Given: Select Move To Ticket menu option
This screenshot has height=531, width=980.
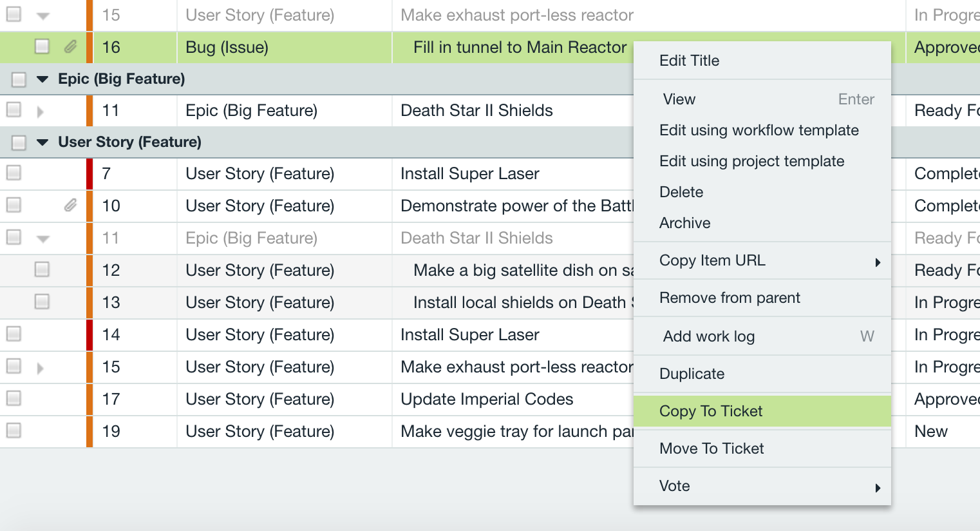Looking at the screenshot, I should (711, 449).
